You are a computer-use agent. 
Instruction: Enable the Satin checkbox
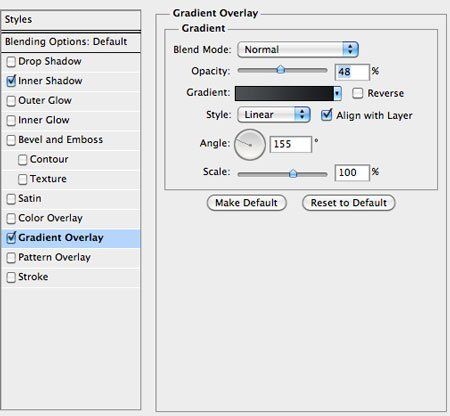click(11, 199)
